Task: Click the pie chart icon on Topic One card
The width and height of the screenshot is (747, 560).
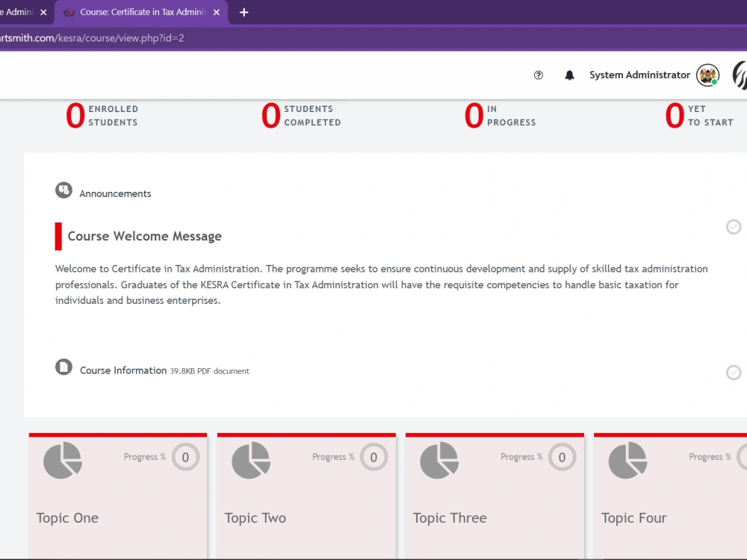Action: pyautogui.click(x=62, y=460)
